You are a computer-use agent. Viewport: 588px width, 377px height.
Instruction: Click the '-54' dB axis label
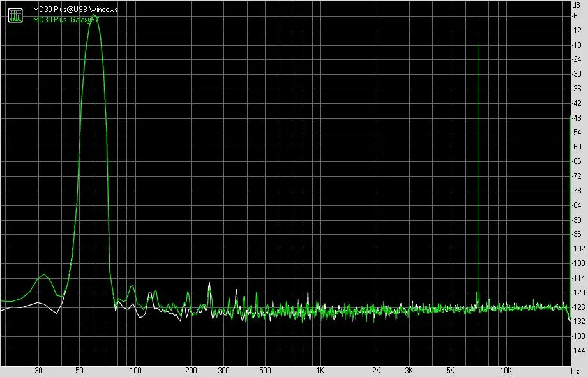(x=577, y=132)
